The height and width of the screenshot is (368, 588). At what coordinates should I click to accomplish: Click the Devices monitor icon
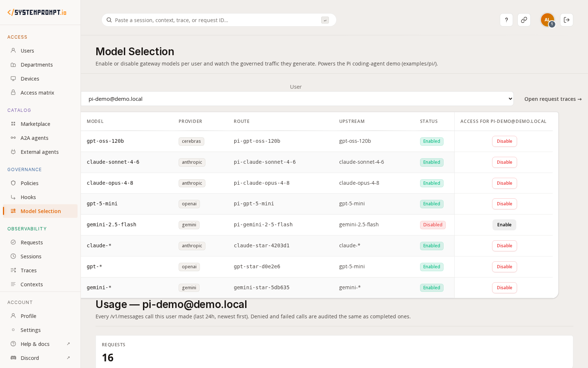point(13,78)
